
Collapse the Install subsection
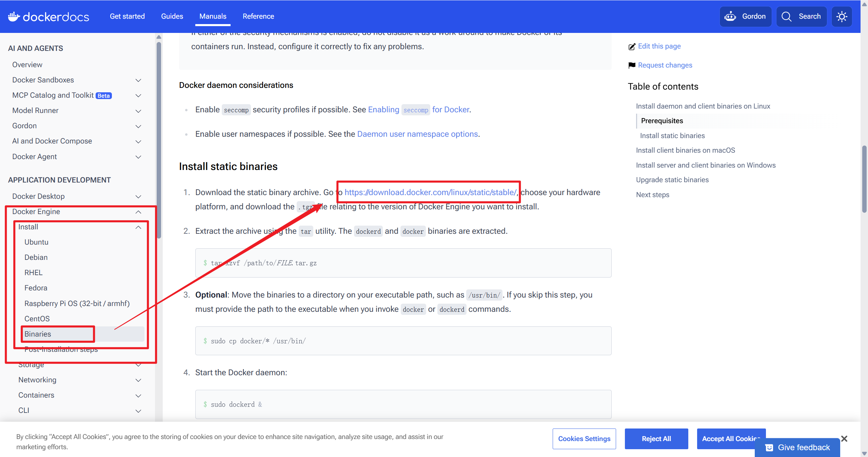138,227
